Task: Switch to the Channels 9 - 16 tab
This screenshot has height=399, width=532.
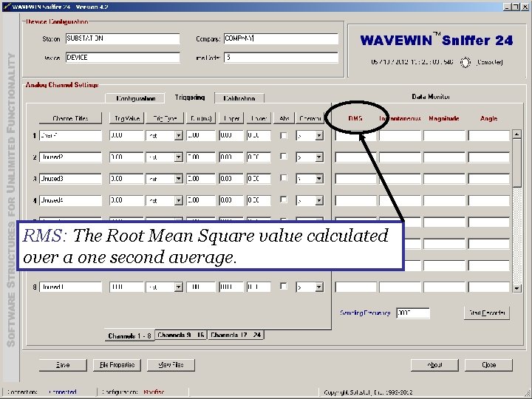Action: pos(181,335)
